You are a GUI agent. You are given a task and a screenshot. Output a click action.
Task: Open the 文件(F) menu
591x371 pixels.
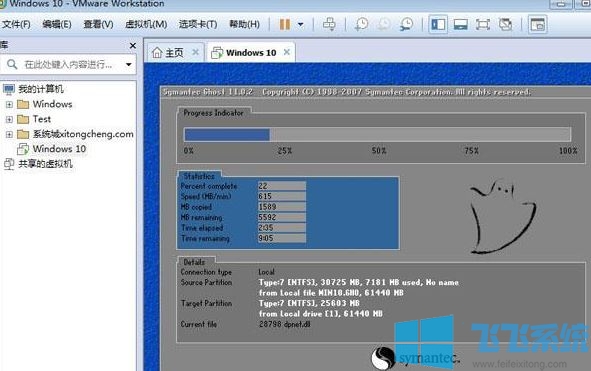[x=16, y=25]
